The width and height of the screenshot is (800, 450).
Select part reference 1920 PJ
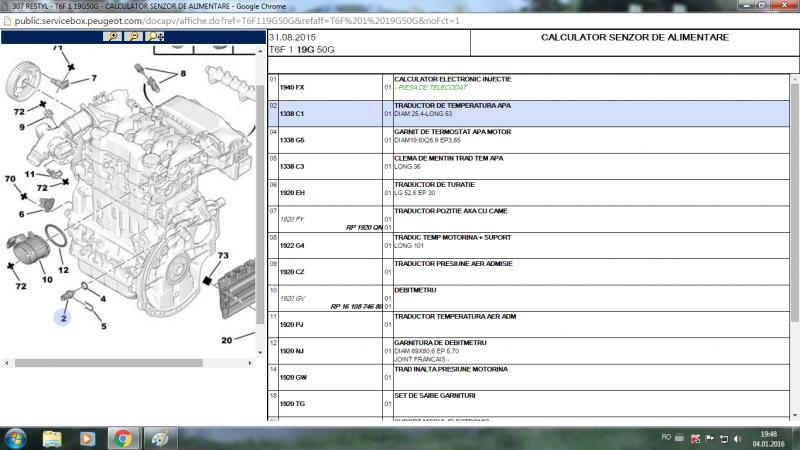pos(292,324)
